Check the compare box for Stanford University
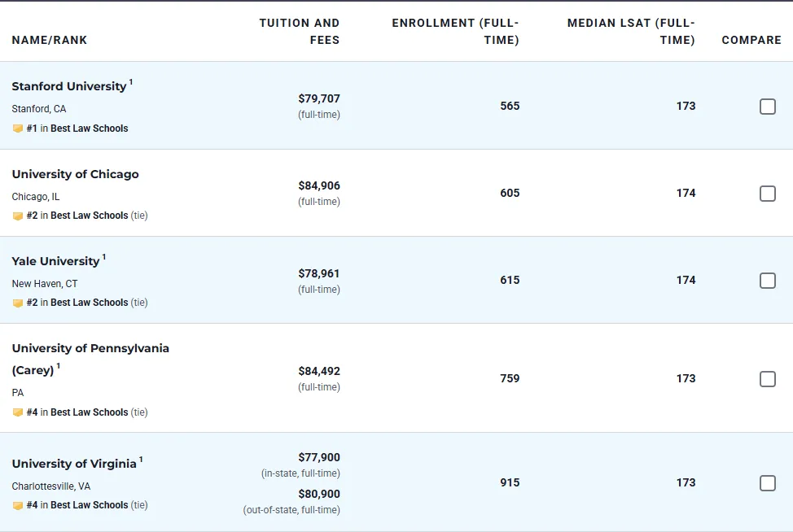793x532 pixels. point(767,107)
